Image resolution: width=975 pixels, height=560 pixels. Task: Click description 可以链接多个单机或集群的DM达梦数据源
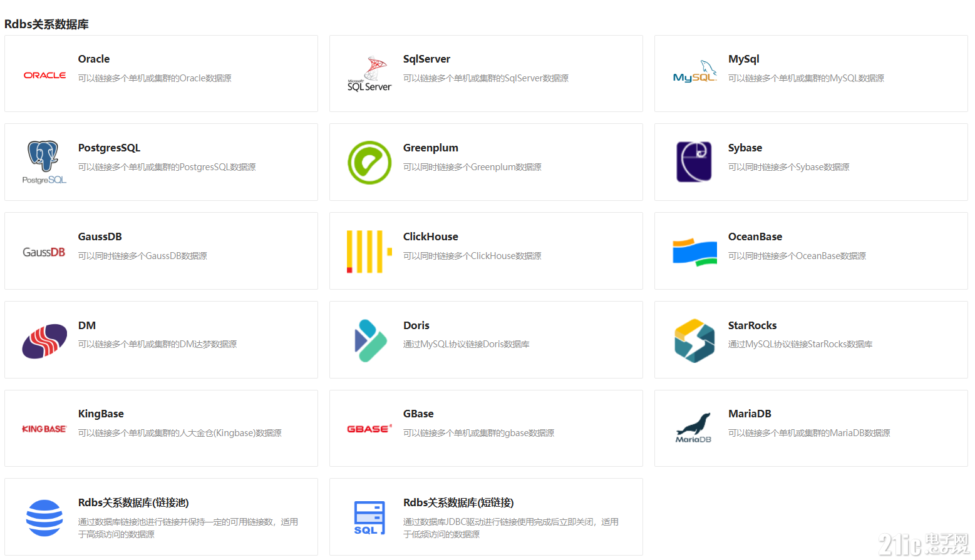click(157, 344)
